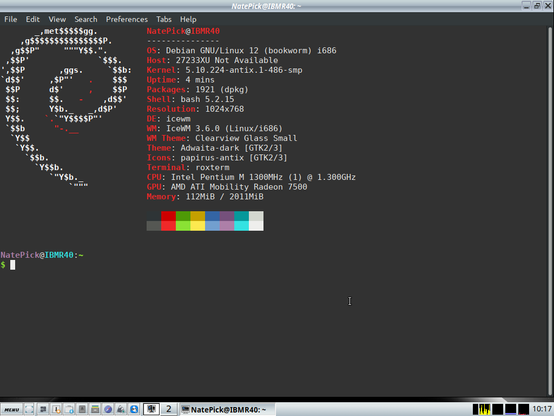Open the File menu
The height and width of the screenshot is (416, 554).
tap(11, 19)
